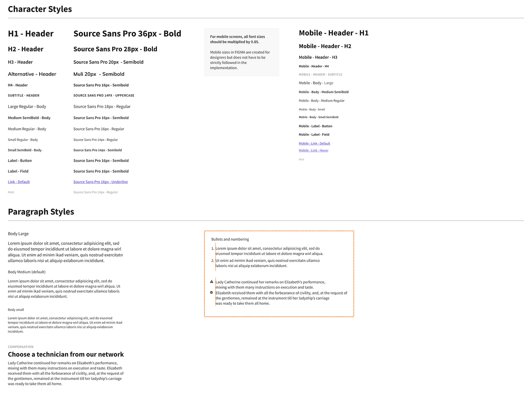Click the Small SemiBold - Body sample
Viewport: 532px width, 394px height.
click(25, 150)
